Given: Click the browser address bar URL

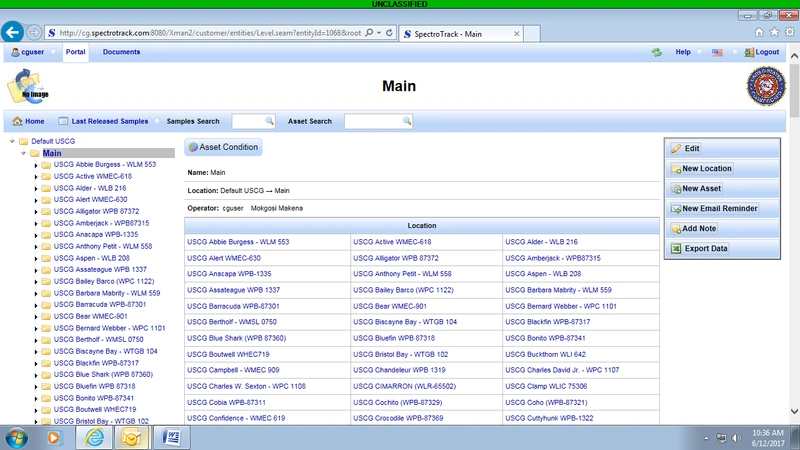Looking at the screenshot, I should [210, 33].
